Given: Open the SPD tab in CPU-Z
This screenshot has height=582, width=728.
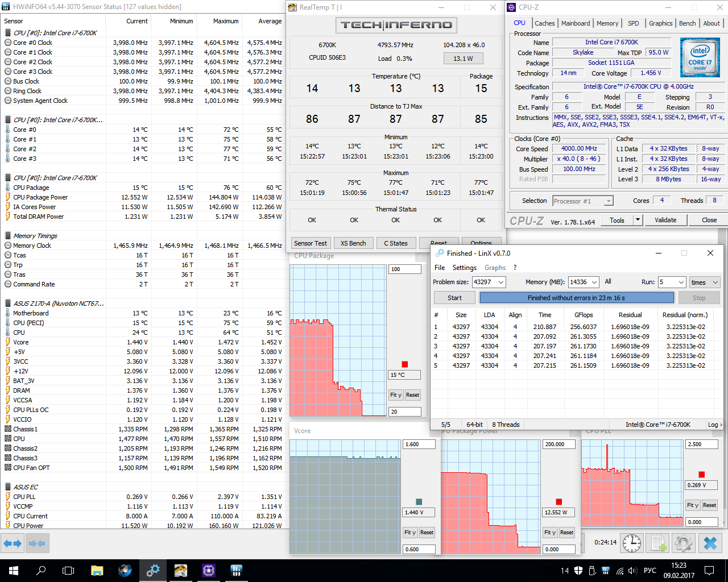Looking at the screenshot, I should tap(634, 23).
